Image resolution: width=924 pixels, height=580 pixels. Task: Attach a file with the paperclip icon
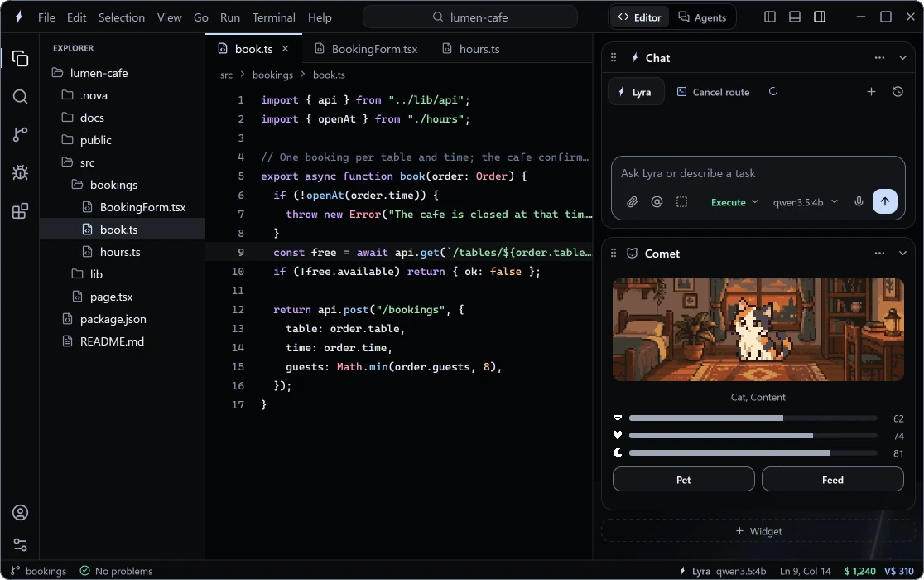(x=632, y=202)
